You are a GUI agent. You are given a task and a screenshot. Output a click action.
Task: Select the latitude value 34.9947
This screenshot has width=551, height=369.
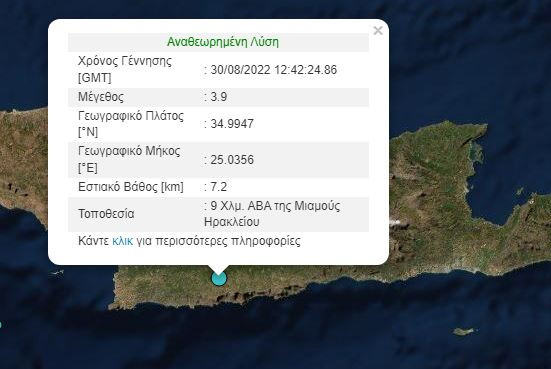tap(232, 124)
